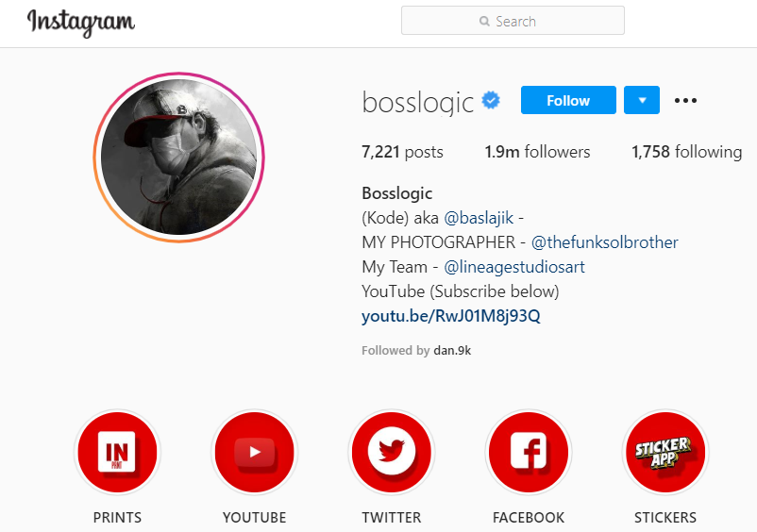Open the youtu.be/RwJ01M8j93Q link
This screenshot has height=532, width=757.
[x=451, y=316]
